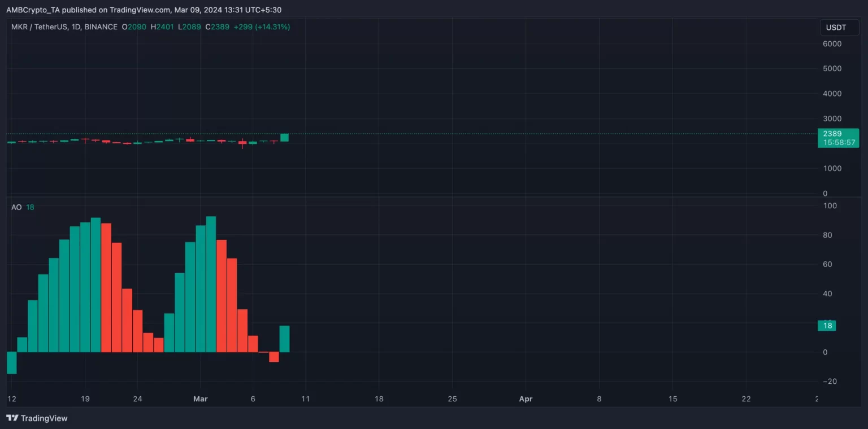Image resolution: width=868 pixels, height=429 pixels.
Task: Select the tallest green AO bar in March
Action: [x=211, y=284]
